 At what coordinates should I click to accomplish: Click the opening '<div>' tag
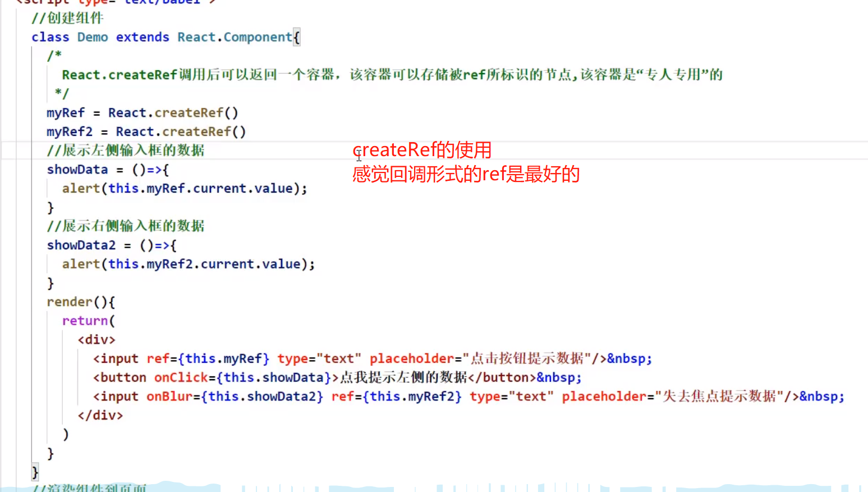[x=97, y=340]
